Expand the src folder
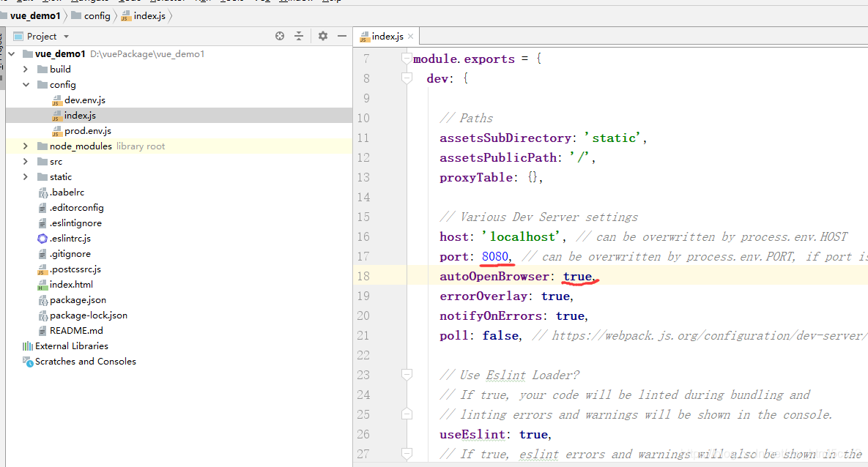Screen dimensions: 868x467 pos(26,162)
